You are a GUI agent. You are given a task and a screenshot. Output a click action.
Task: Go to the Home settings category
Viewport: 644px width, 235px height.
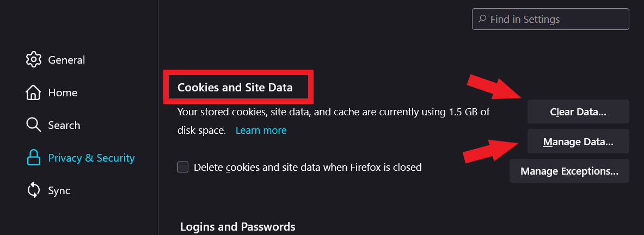pos(63,92)
